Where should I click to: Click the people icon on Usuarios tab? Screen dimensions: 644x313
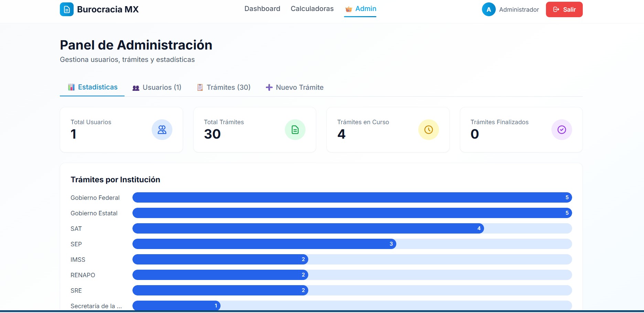[136, 88]
